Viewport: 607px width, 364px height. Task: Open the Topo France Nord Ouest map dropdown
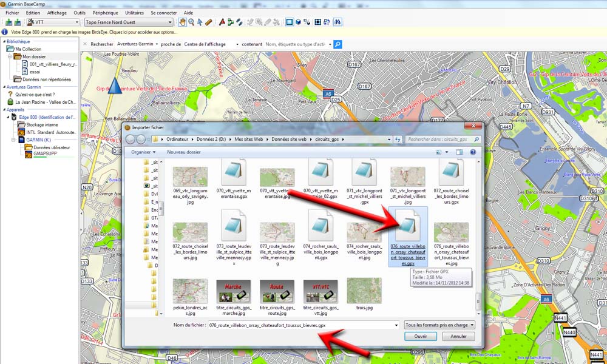point(170,22)
